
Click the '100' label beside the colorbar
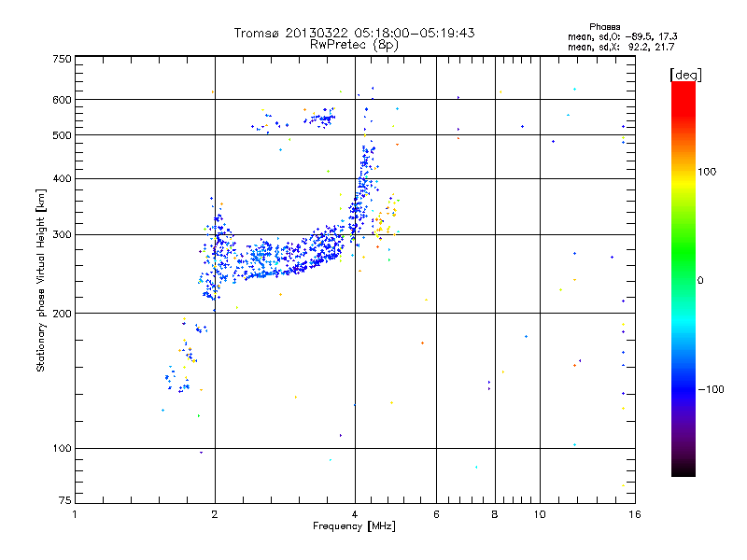coord(707,172)
